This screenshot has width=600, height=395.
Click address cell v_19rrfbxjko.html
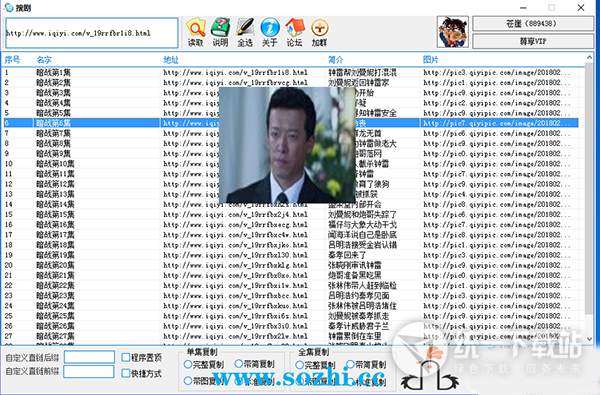[235, 245]
